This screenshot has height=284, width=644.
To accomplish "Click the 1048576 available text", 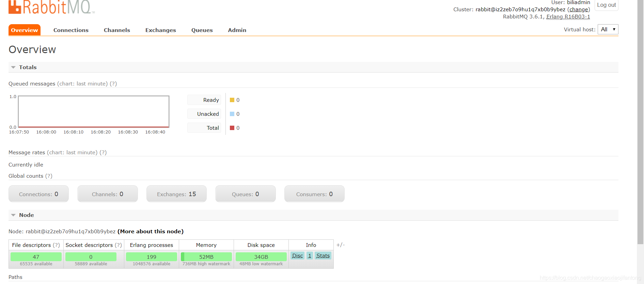I will pos(152,264).
